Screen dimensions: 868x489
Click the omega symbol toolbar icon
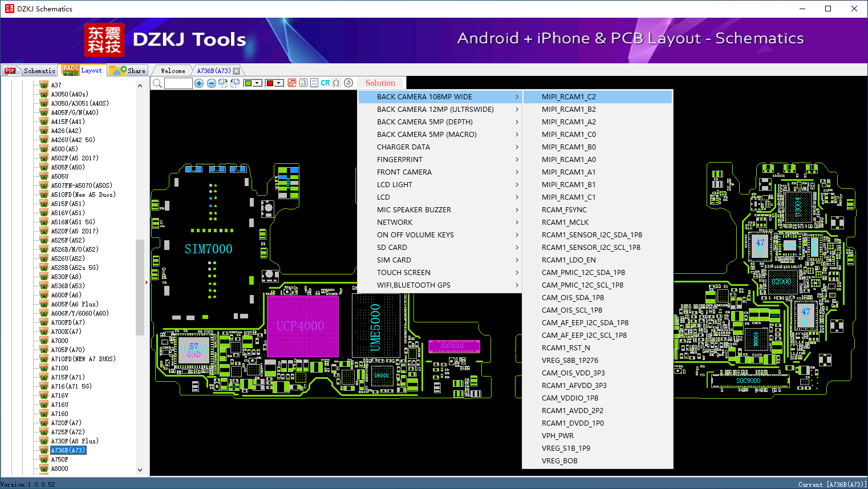click(x=336, y=83)
